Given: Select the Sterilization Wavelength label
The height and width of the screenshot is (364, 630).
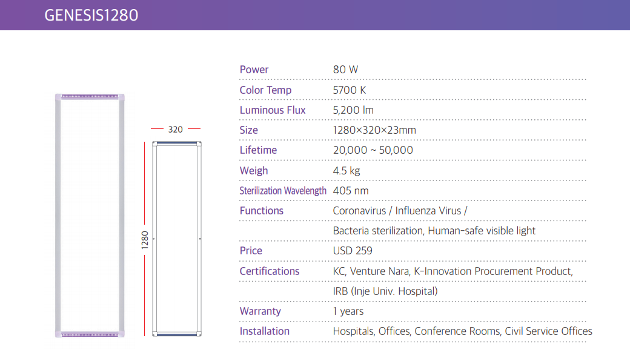Looking at the screenshot, I should (x=283, y=191).
